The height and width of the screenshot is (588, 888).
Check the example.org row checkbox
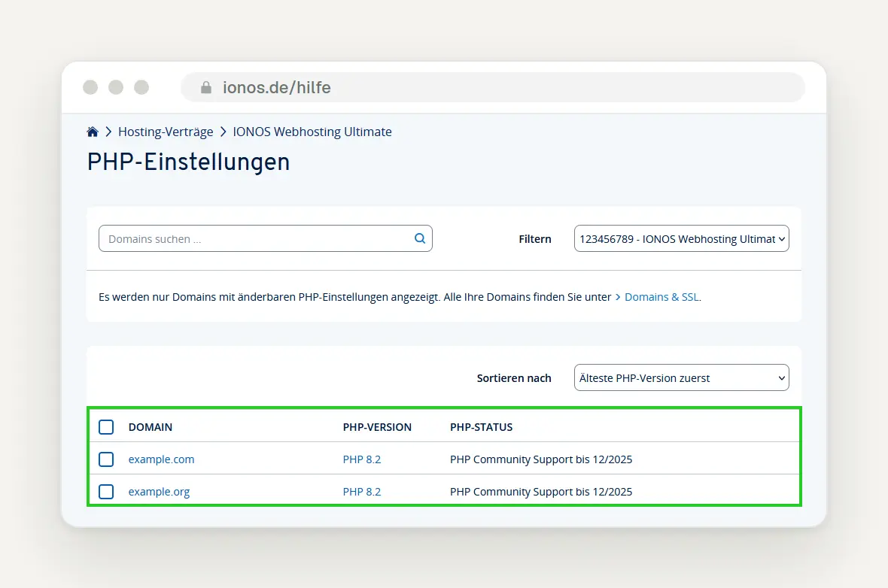pyautogui.click(x=106, y=491)
